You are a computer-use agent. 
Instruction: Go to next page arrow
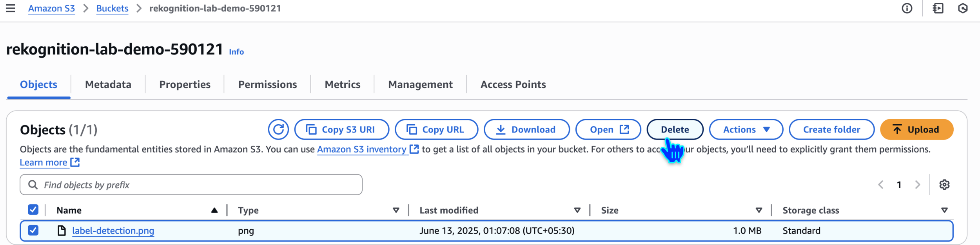[917, 185]
